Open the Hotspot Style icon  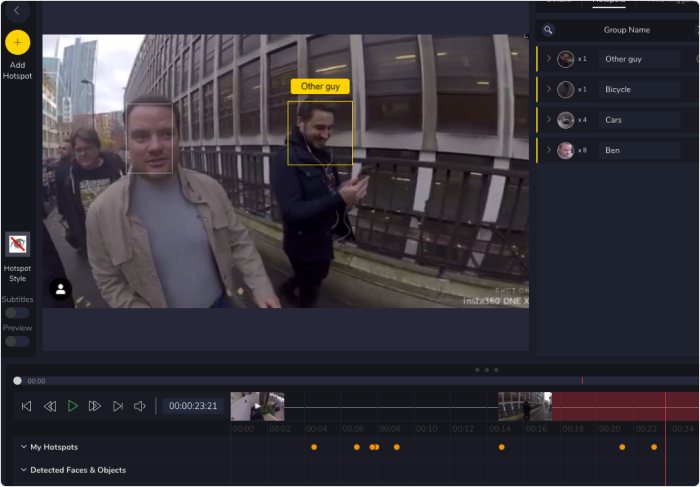tap(17, 244)
